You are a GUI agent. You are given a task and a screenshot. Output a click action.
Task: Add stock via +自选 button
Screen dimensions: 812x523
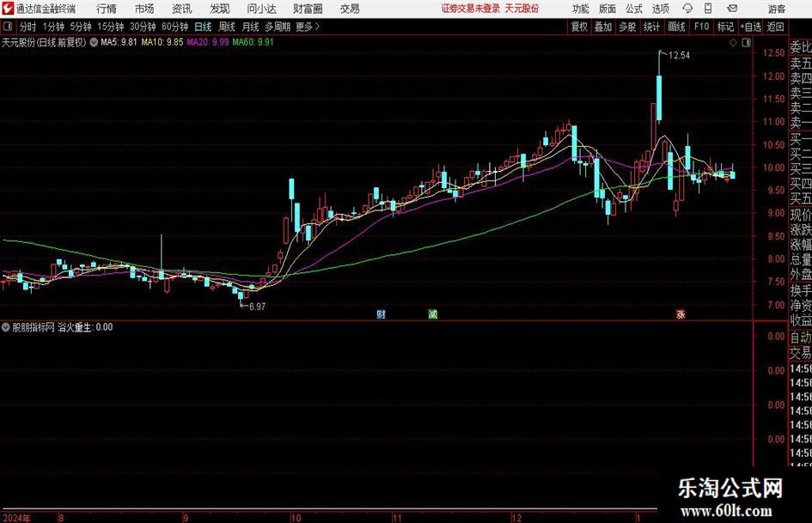pos(751,27)
